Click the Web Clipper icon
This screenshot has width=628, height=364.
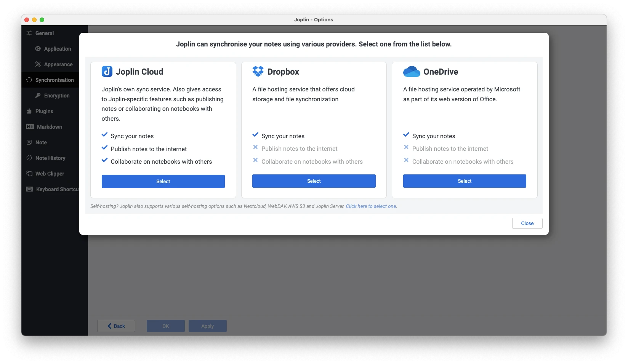coord(29,174)
